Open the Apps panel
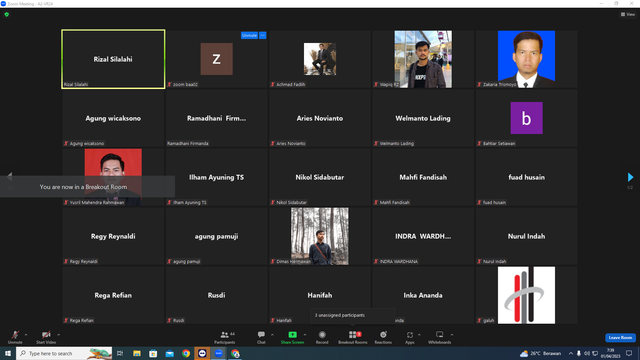640x360 pixels. (x=410, y=337)
